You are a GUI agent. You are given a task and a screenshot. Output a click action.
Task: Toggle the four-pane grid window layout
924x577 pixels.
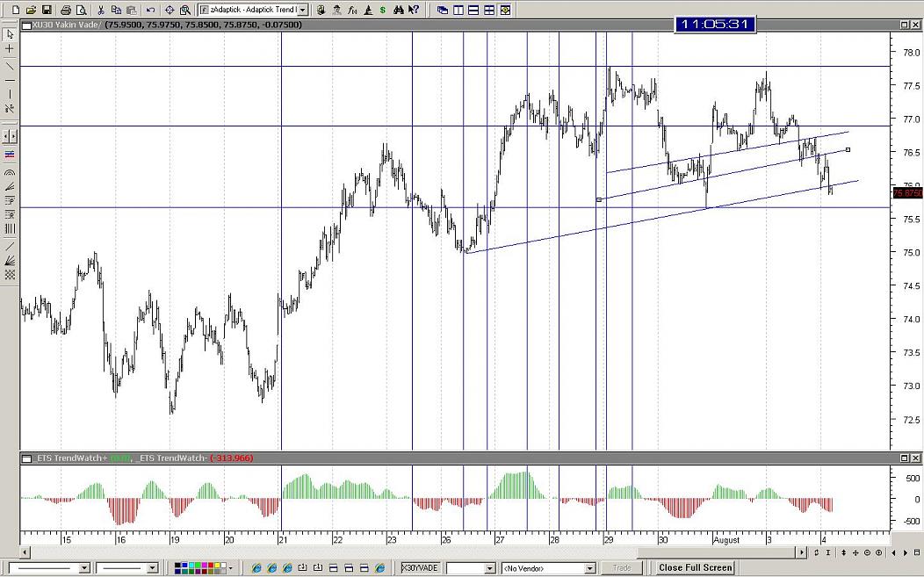click(x=489, y=10)
